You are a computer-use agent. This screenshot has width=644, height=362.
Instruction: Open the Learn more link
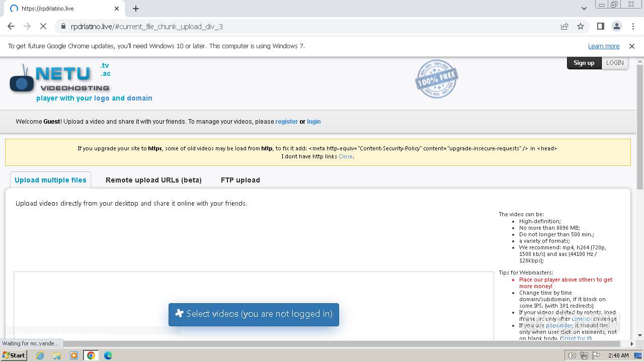(604, 46)
